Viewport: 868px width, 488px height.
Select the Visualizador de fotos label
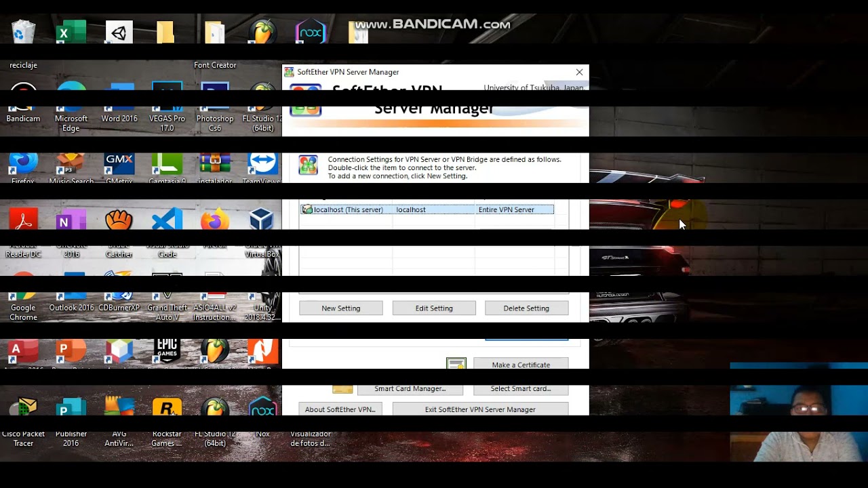[x=310, y=439]
